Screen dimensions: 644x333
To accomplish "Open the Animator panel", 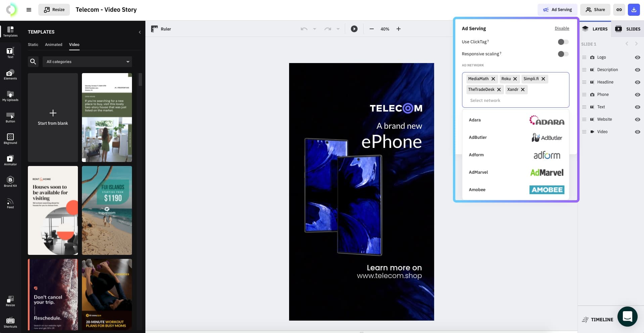I will (10, 160).
